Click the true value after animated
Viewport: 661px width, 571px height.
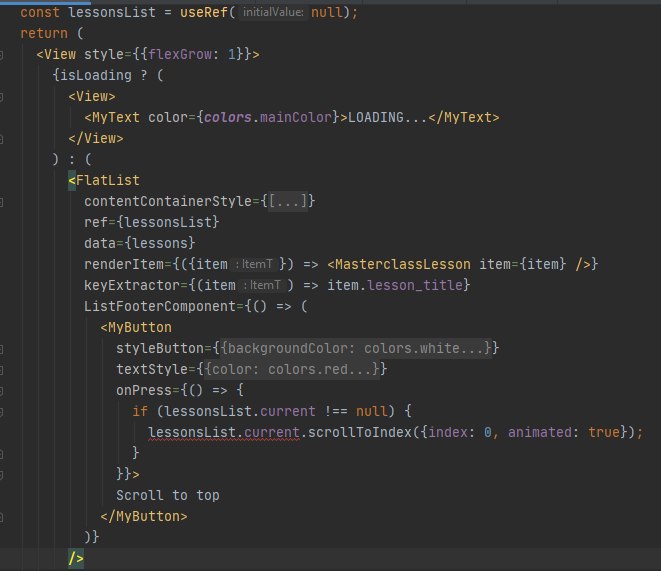click(x=604, y=432)
